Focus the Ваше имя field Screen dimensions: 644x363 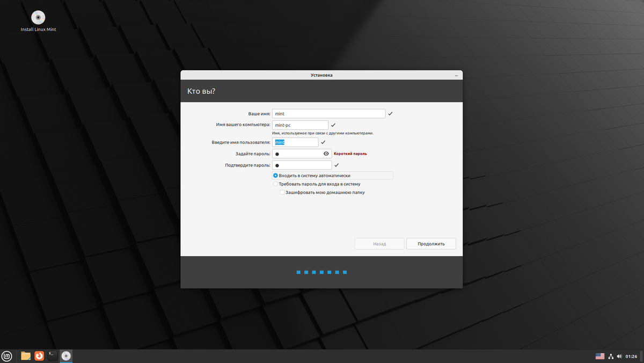pos(329,114)
